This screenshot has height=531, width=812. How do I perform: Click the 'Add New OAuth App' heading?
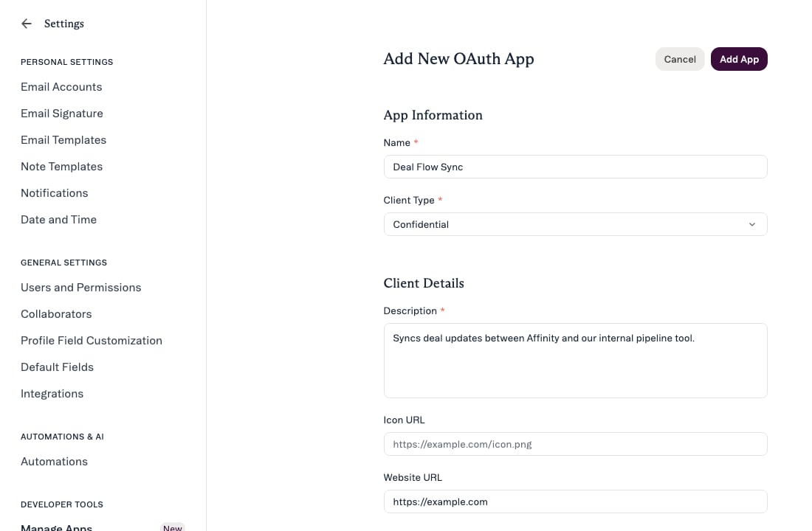tap(458, 58)
